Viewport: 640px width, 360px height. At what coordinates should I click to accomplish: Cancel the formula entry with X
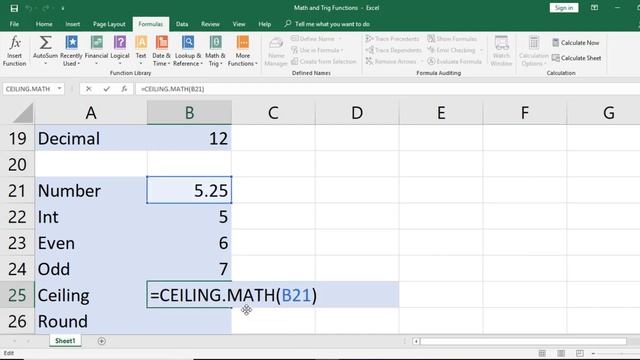[x=89, y=89]
